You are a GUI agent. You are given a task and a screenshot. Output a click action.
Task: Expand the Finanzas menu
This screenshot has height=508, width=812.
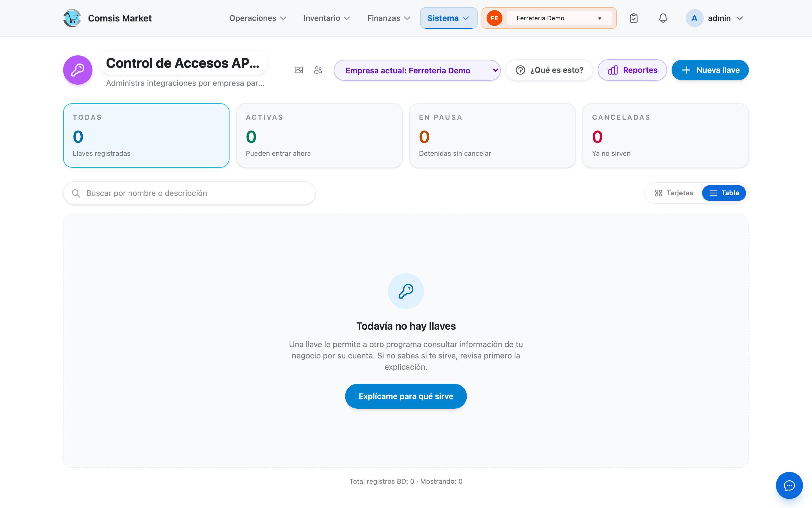(389, 18)
